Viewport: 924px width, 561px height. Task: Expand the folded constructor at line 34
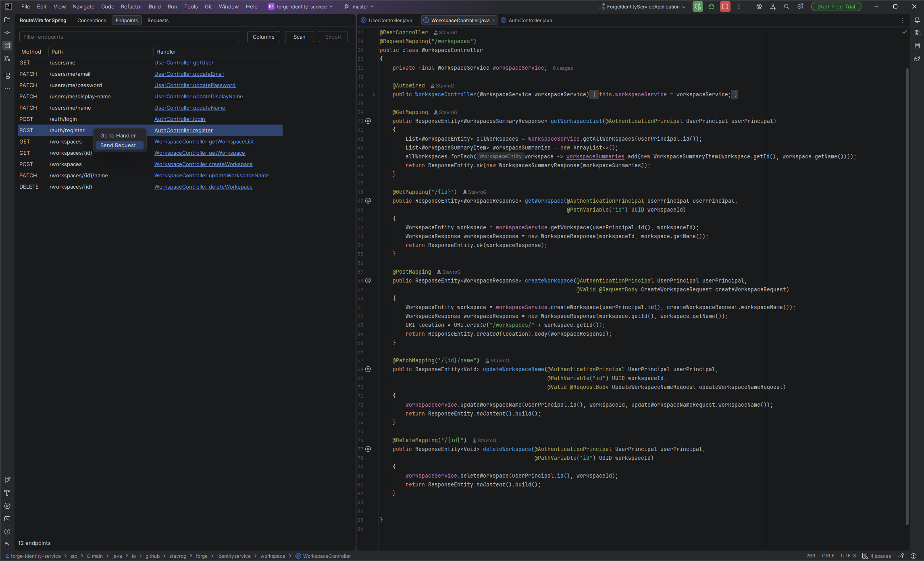click(x=373, y=94)
